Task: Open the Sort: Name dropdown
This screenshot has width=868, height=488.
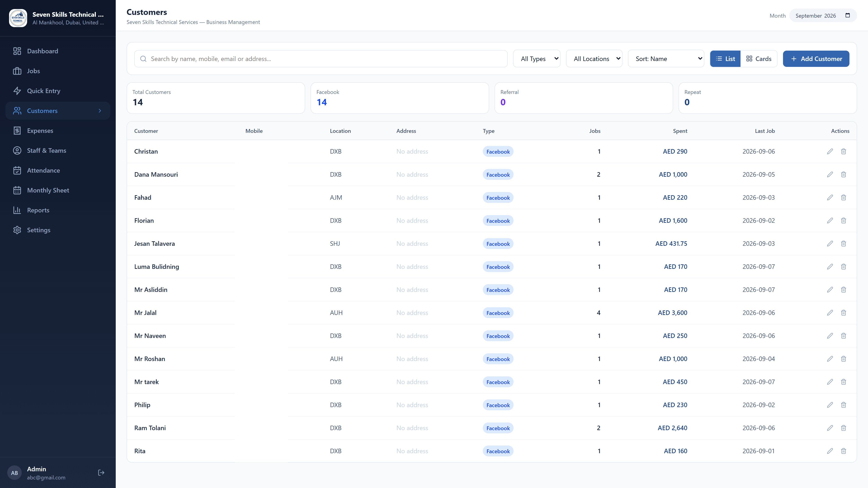Action: tap(666, 59)
